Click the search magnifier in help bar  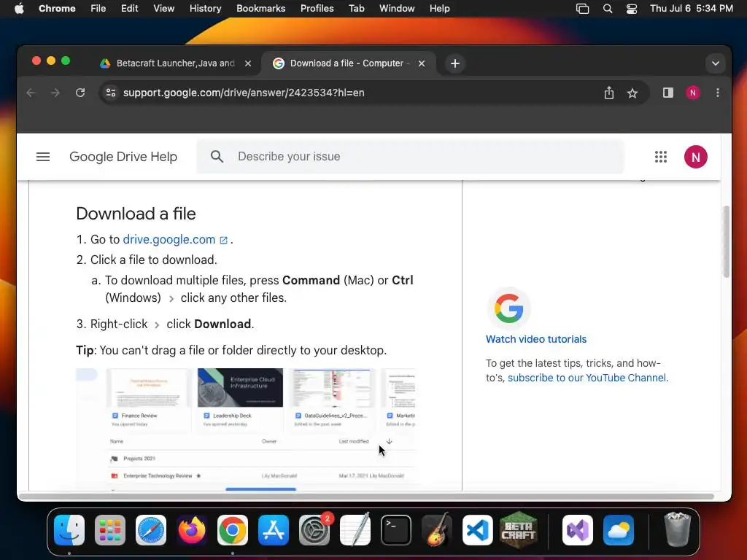click(x=217, y=156)
